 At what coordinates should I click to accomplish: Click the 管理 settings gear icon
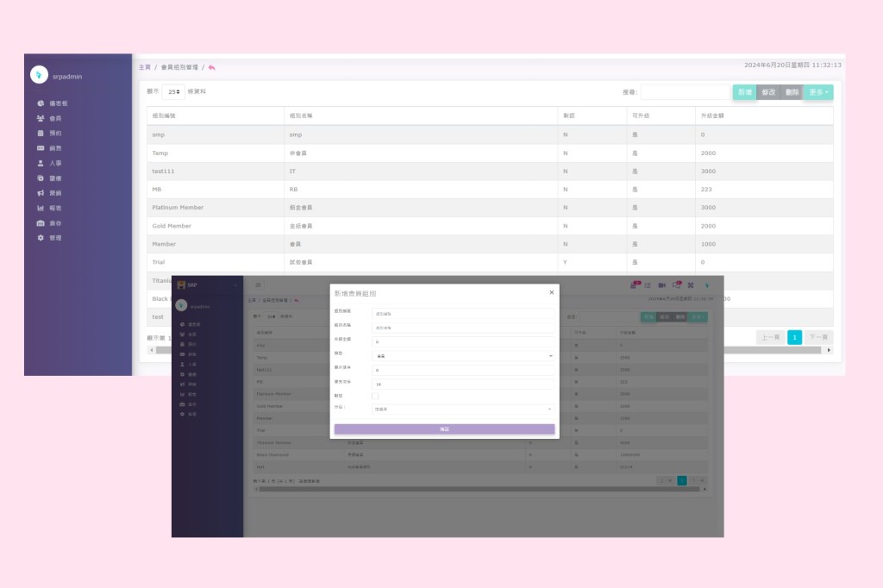tap(41, 238)
